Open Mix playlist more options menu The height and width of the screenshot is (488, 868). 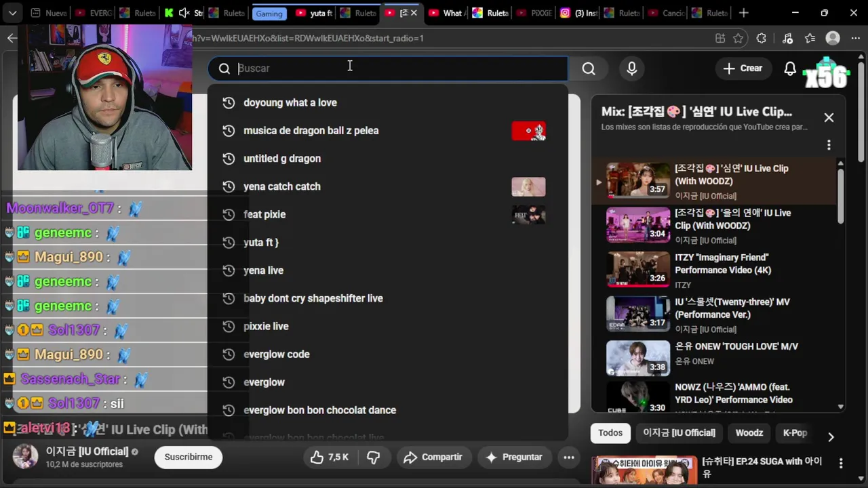pyautogui.click(x=829, y=145)
